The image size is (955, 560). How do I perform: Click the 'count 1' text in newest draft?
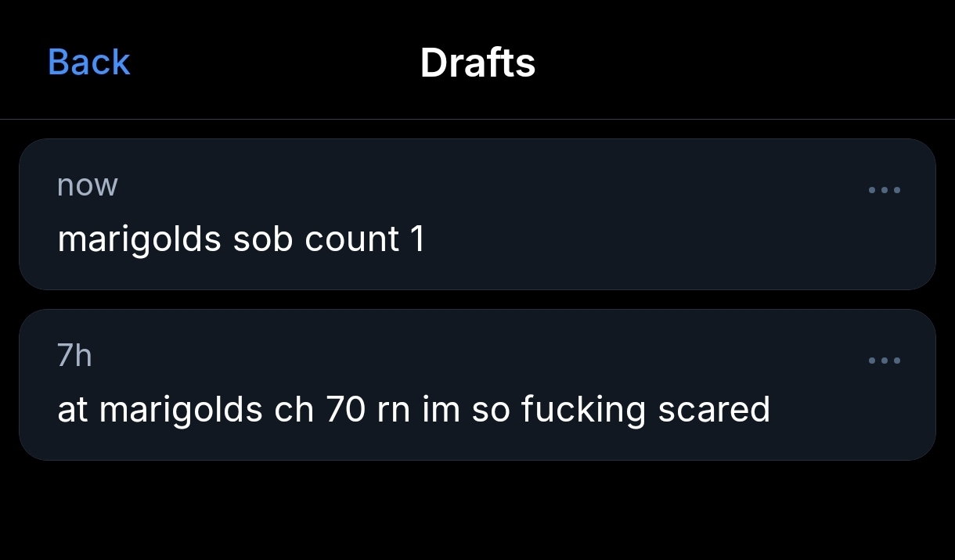(x=365, y=239)
